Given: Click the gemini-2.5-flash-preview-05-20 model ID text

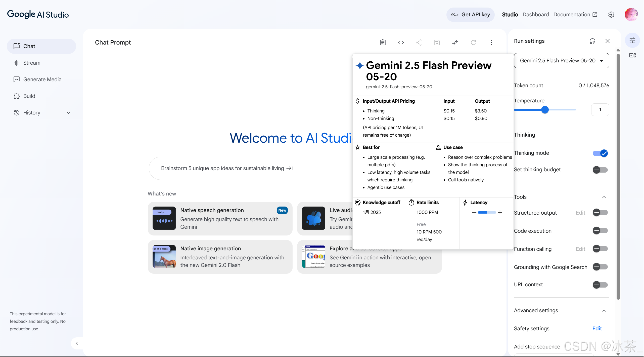Looking at the screenshot, I should click(399, 87).
